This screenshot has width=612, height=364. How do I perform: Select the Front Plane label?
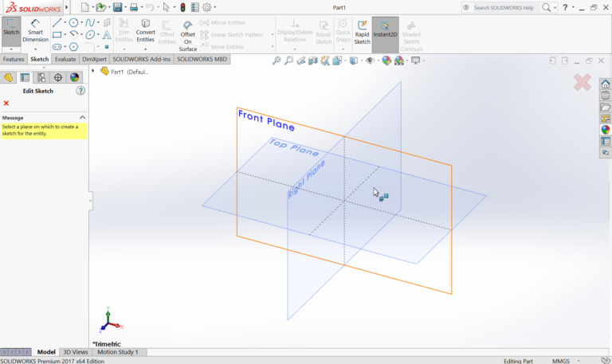coord(266,120)
